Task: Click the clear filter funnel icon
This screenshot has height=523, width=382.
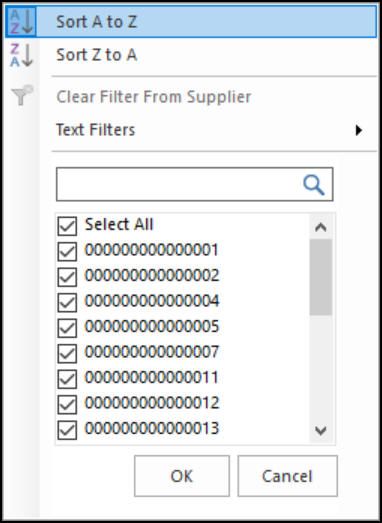Action: point(22,95)
